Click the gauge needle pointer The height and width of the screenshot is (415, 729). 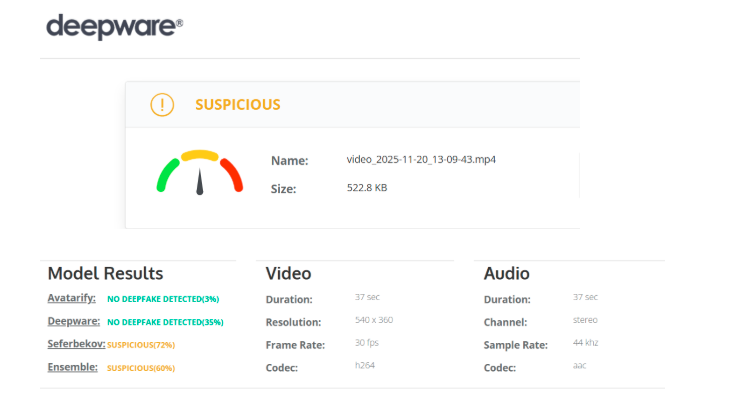[200, 181]
